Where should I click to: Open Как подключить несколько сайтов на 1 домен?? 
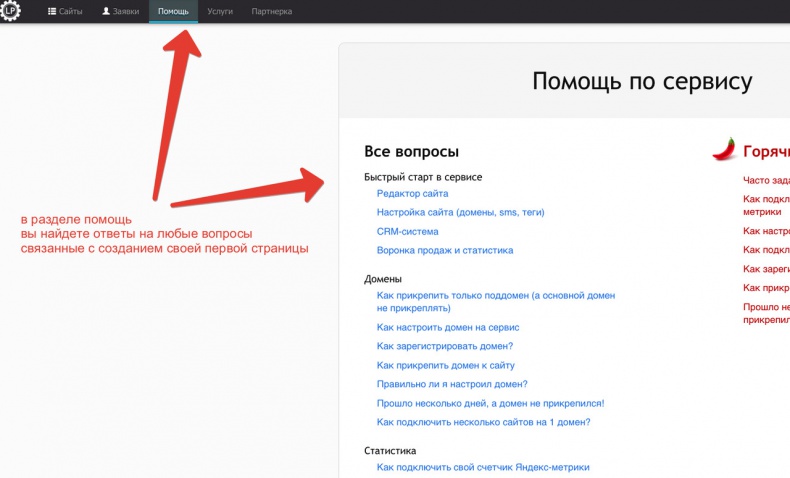(x=483, y=422)
